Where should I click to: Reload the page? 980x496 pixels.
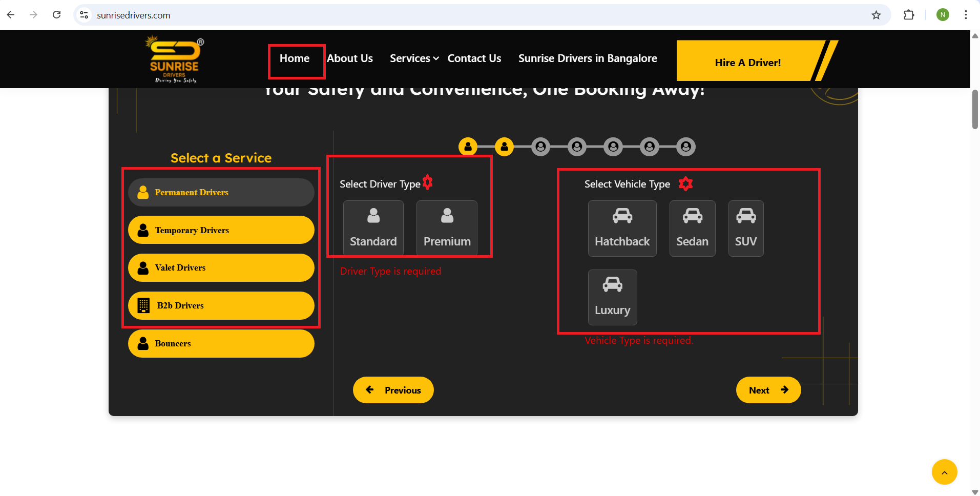click(x=57, y=15)
